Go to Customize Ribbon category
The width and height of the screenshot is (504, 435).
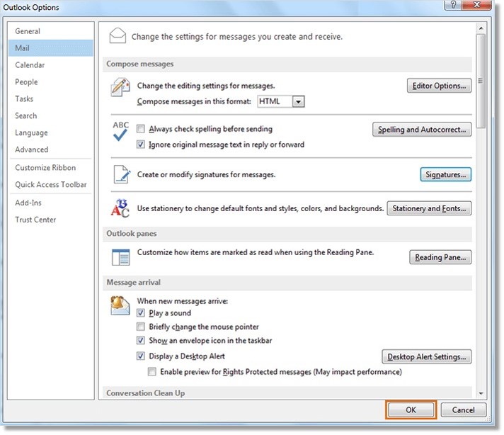pyautogui.click(x=51, y=168)
